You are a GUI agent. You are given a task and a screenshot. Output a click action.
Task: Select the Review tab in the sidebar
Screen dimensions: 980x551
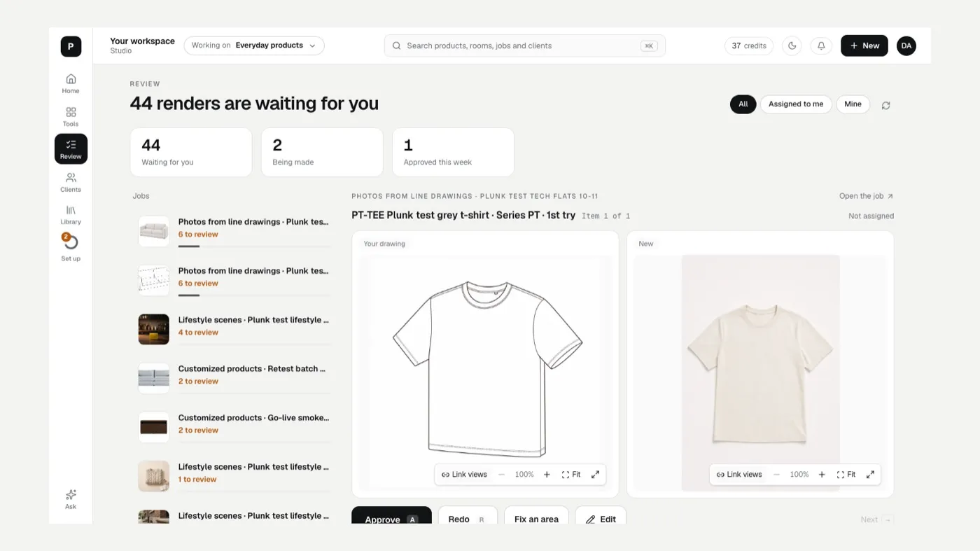pos(71,149)
